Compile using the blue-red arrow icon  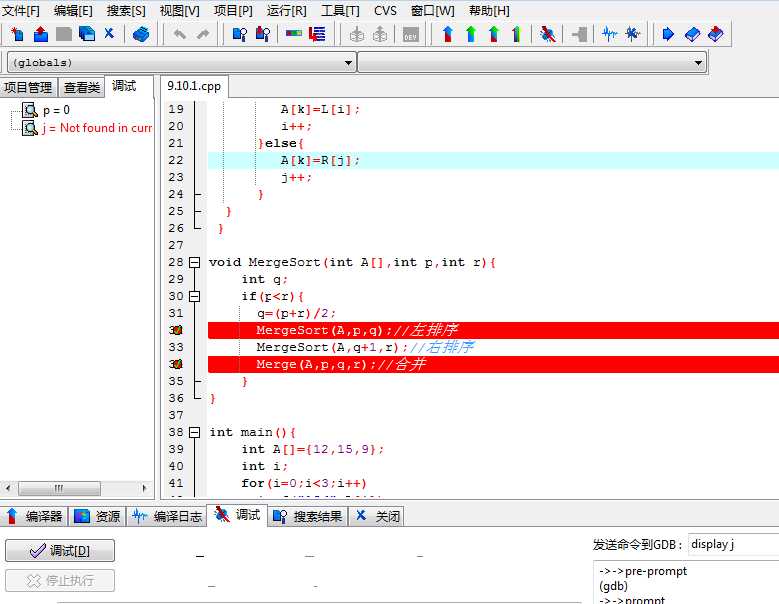(x=448, y=34)
